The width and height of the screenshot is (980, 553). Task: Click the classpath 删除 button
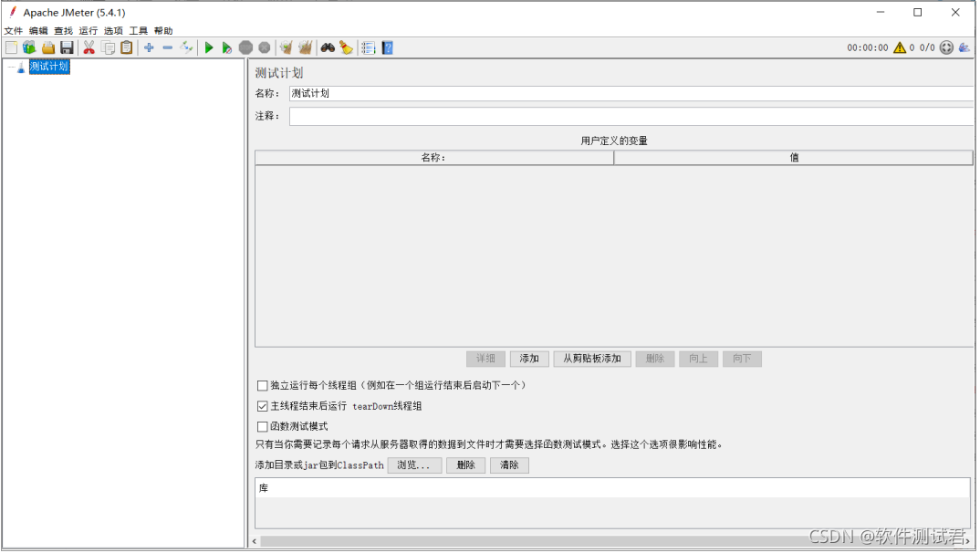click(x=466, y=465)
